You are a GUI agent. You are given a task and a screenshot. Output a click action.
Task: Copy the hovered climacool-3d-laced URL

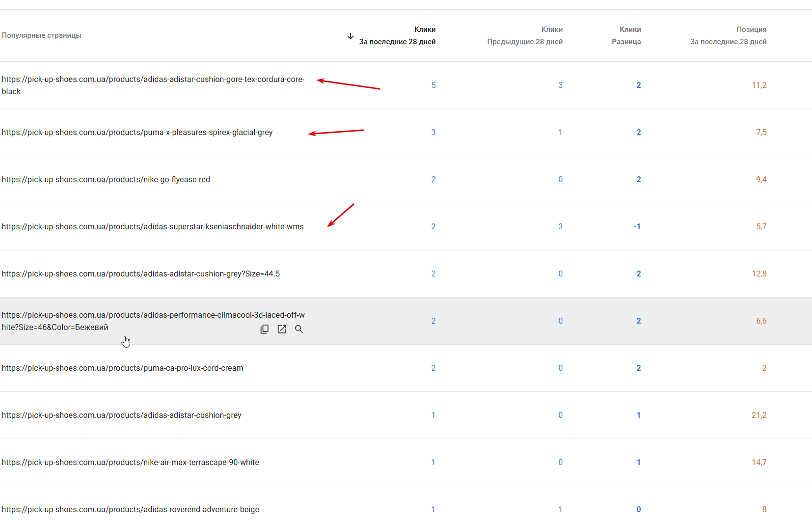265,329
